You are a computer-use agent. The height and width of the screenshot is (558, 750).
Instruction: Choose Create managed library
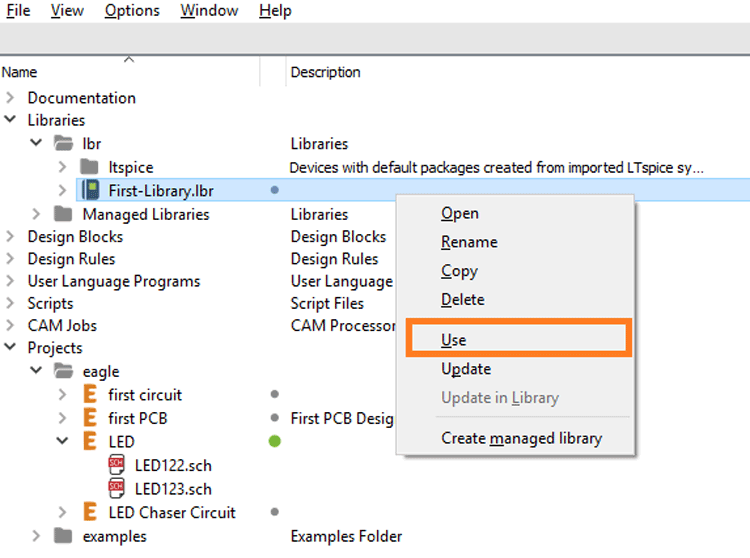point(521,438)
